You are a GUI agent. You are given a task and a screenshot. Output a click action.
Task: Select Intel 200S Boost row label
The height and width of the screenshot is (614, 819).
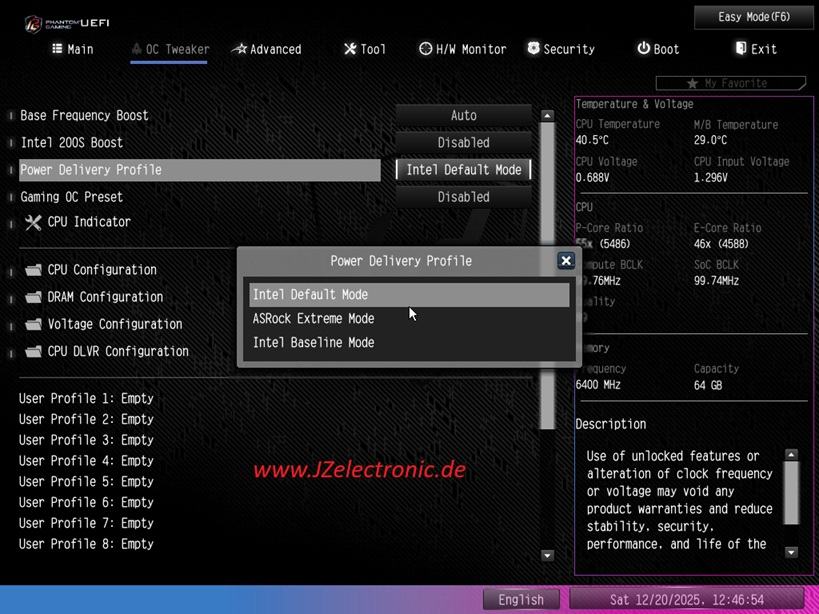tap(72, 143)
